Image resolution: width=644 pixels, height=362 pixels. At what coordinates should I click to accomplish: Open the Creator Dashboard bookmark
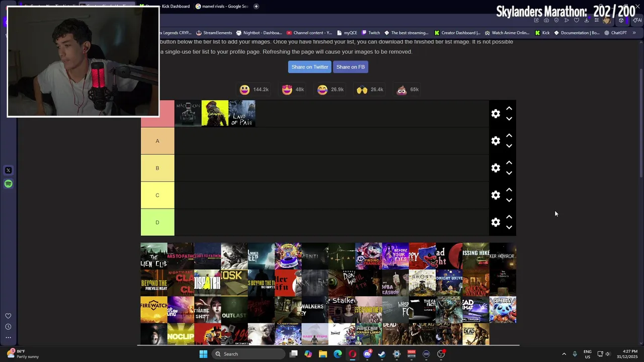click(x=457, y=33)
